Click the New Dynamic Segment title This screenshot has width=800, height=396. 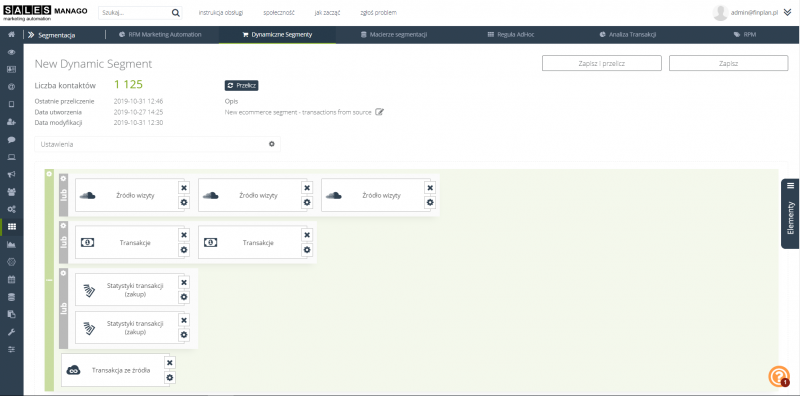[93, 64]
